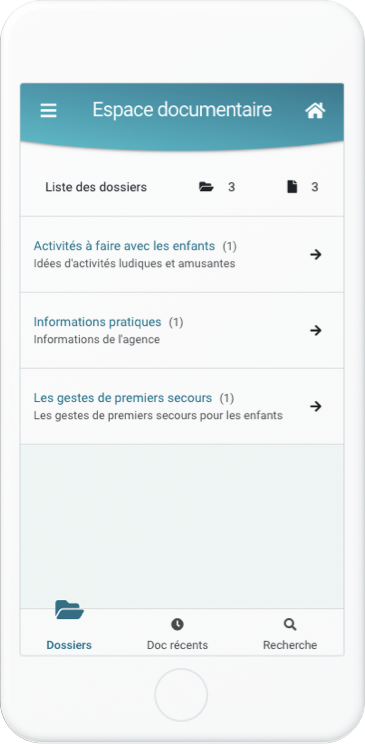Screen dimensions: 365x744
Task: Click the Liste des dossiers heading
Action: tap(96, 187)
